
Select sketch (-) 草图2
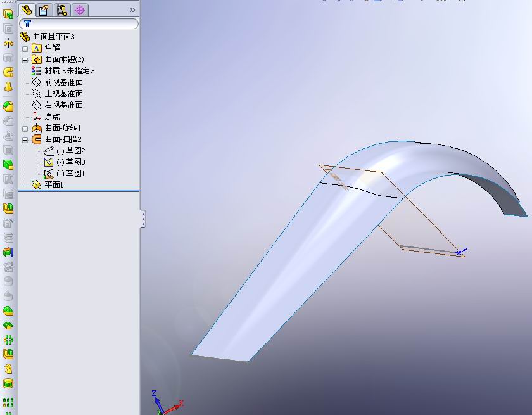click(70, 151)
